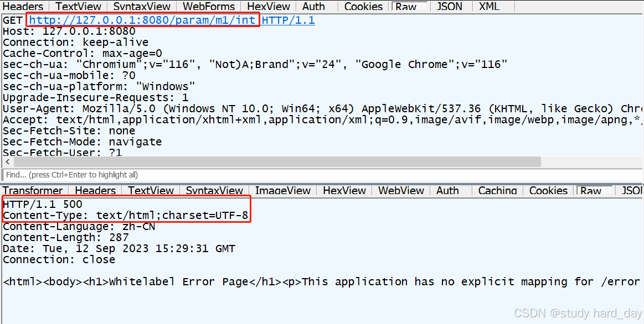Screen dimensions: 644x324
Task: Switch to response Cookies tab
Action: pos(548,190)
